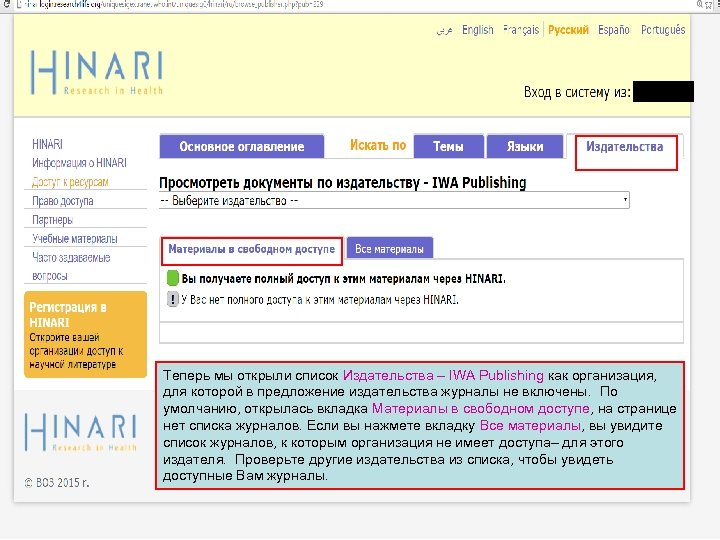Switch language to Português
The height and width of the screenshot is (540, 720).
(x=663, y=30)
